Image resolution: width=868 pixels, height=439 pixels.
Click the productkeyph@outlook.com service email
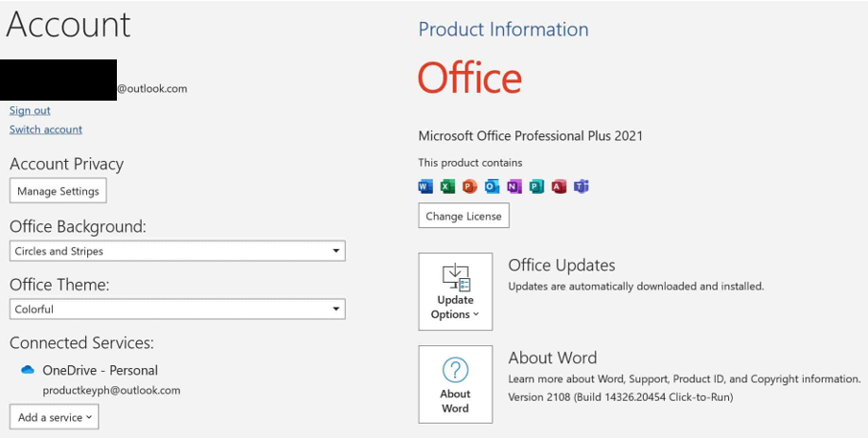(111, 390)
